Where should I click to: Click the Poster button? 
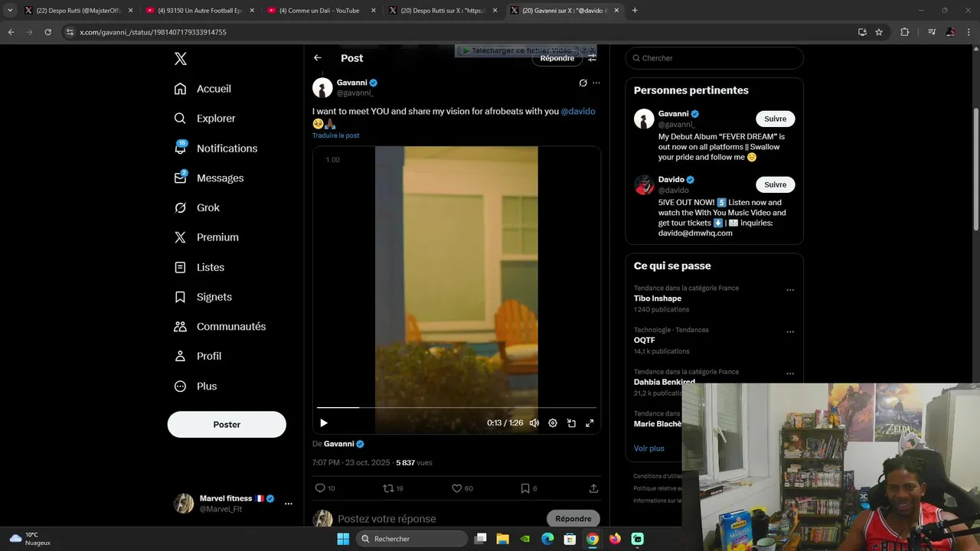(227, 424)
